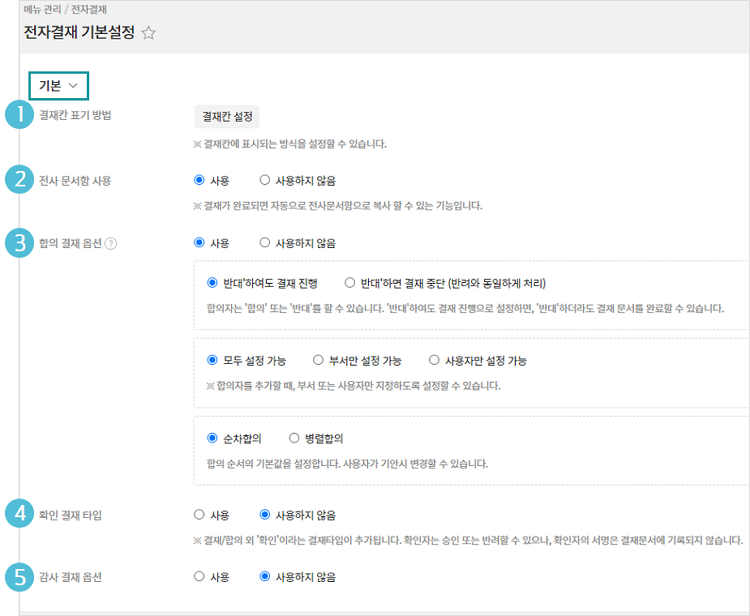Choose 병렬합의 radio button
This screenshot has width=750, height=616.
click(x=294, y=438)
